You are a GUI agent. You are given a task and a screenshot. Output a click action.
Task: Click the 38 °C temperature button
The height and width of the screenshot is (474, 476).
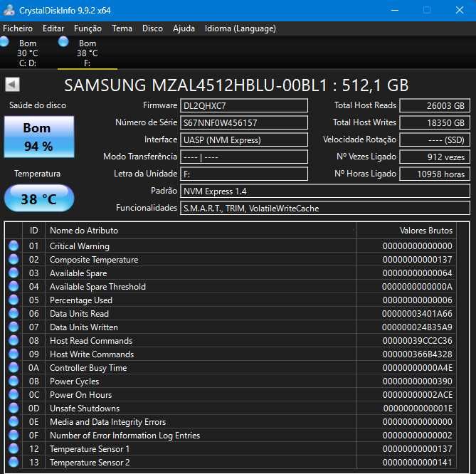(39, 199)
